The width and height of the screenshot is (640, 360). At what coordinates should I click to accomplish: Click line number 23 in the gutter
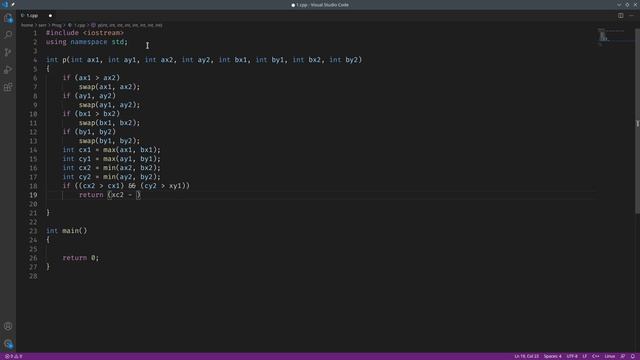click(33, 231)
